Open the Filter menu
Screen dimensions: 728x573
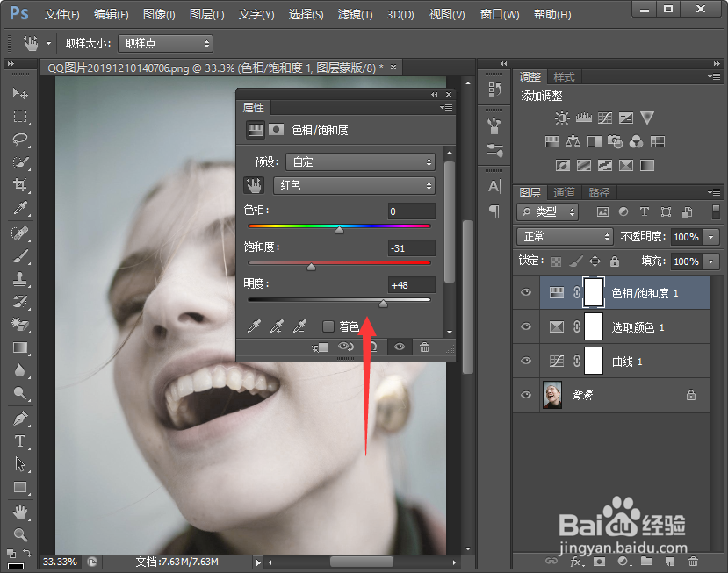click(355, 14)
